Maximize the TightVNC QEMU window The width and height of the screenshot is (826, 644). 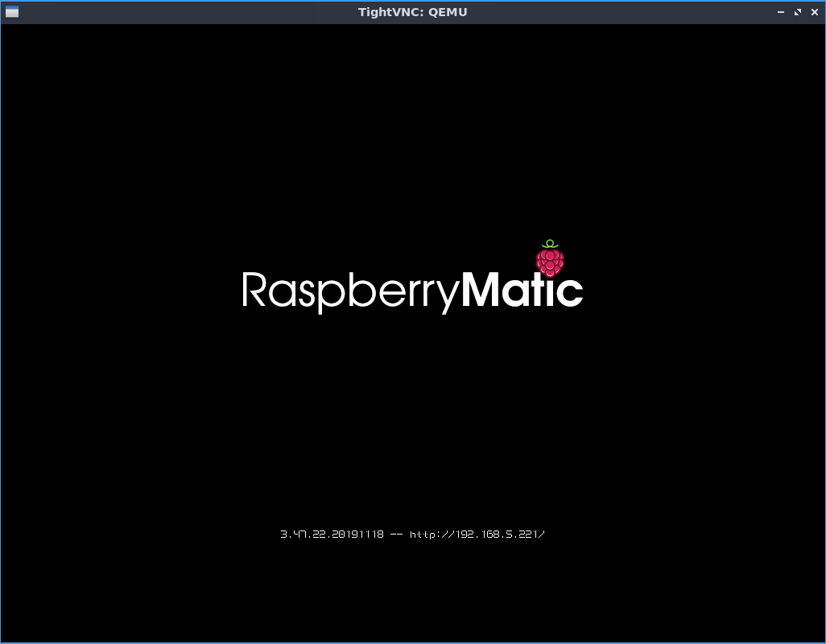(x=798, y=12)
